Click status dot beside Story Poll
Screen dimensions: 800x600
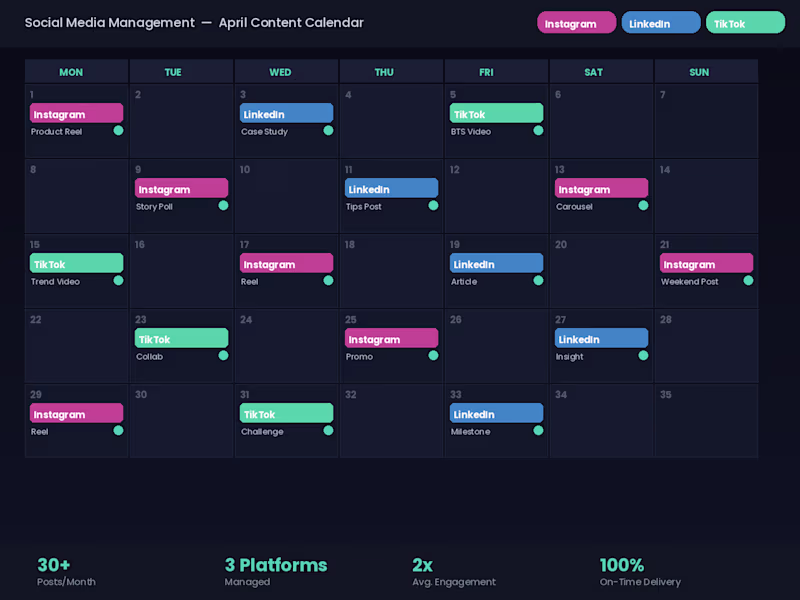click(223, 206)
